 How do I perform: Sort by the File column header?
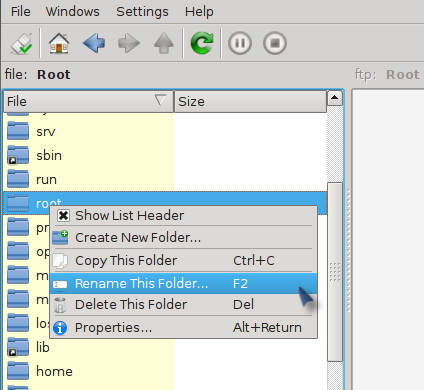click(89, 101)
